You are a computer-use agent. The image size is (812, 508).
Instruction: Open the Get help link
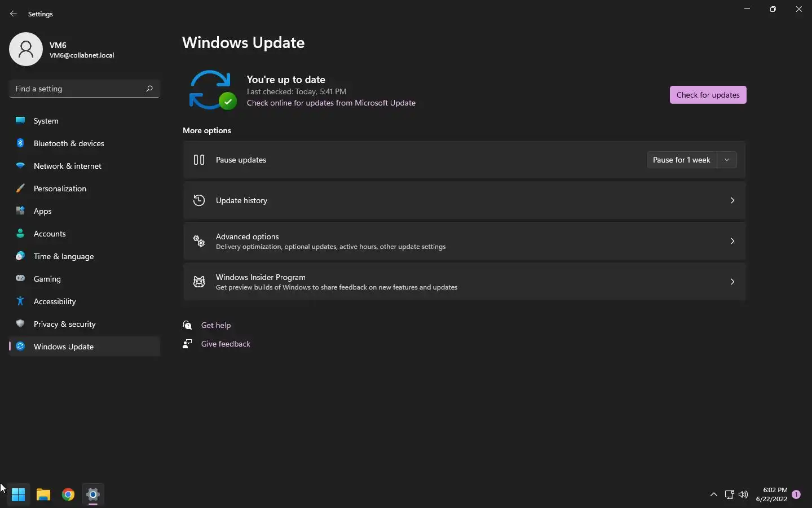216,325
